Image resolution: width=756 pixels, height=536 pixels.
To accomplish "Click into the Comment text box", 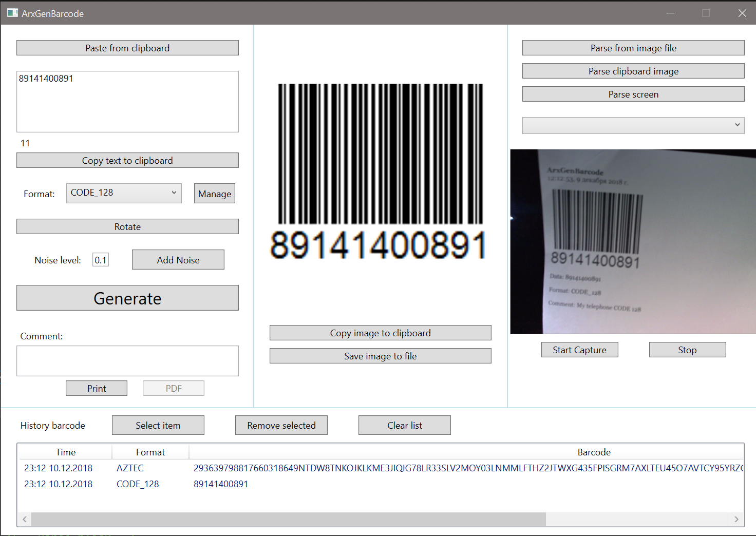I will [x=127, y=360].
